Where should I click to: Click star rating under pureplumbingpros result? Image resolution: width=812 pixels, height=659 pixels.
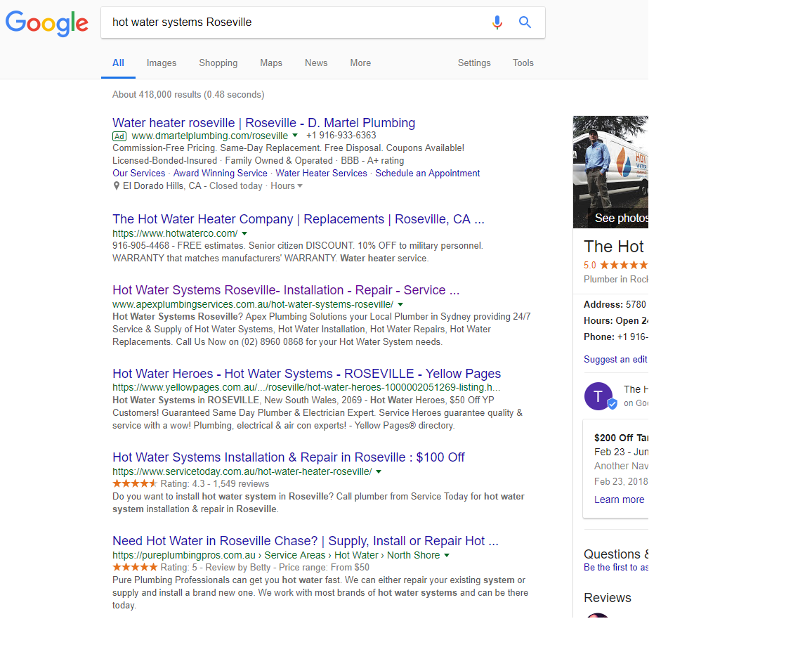(135, 567)
